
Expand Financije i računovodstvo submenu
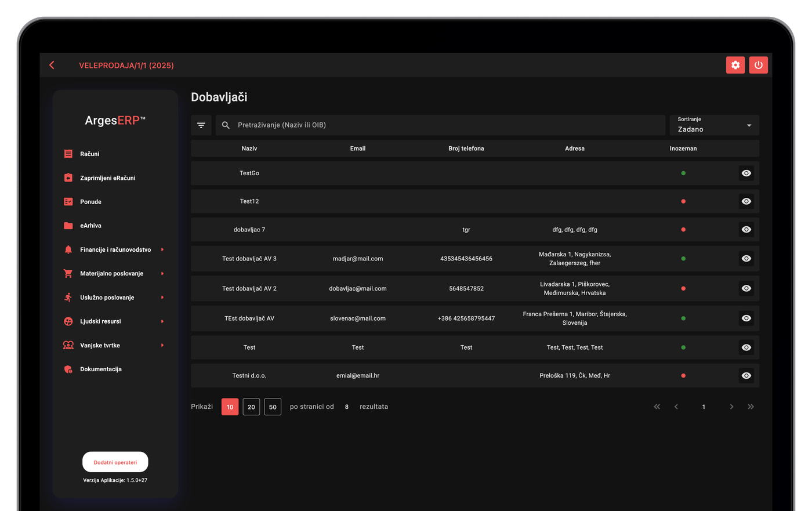click(162, 249)
